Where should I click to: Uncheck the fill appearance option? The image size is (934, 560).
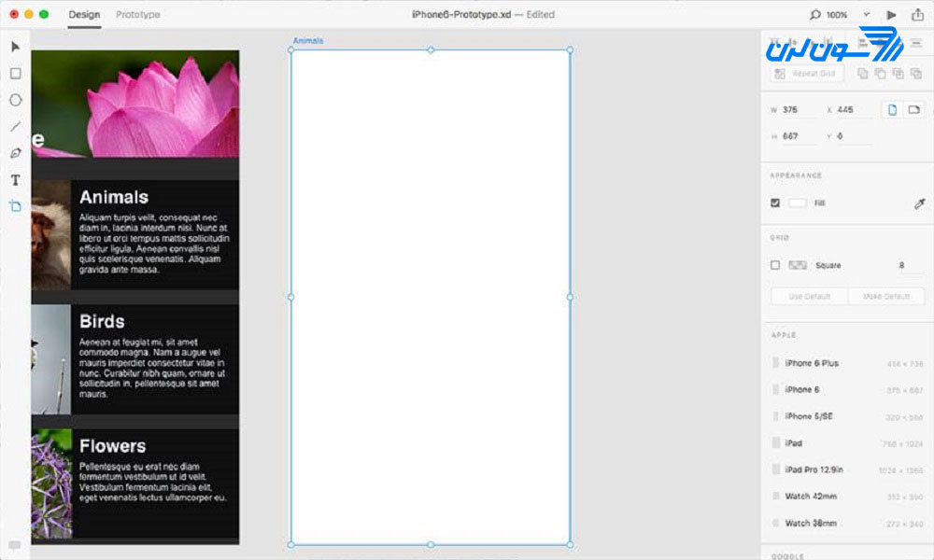(x=777, y=203)
